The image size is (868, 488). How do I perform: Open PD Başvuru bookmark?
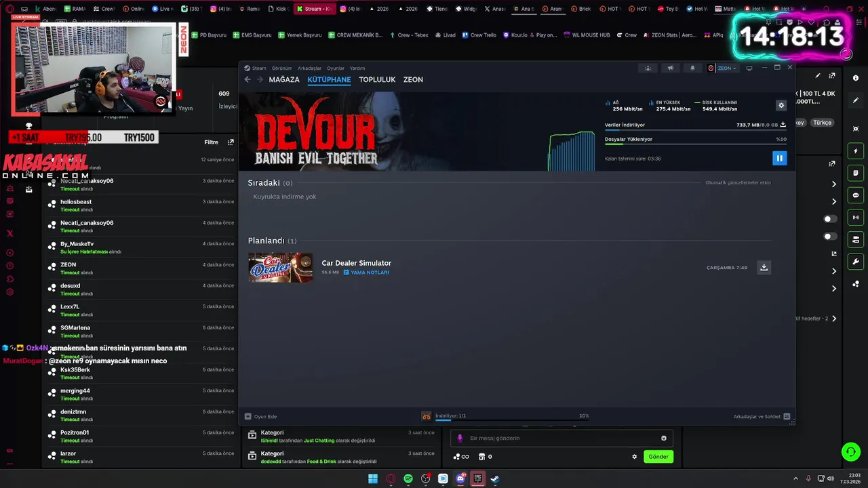pyautogui.click(x=209, y=35)
